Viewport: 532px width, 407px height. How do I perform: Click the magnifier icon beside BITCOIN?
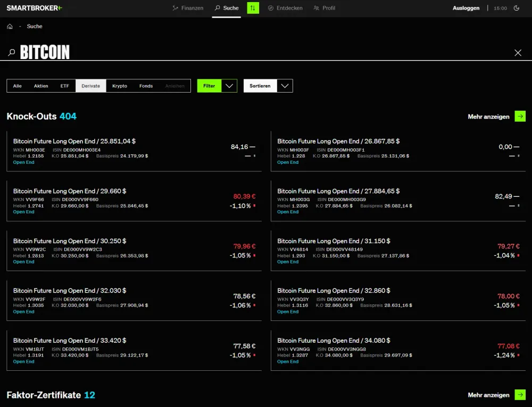(x=12, y=53)
